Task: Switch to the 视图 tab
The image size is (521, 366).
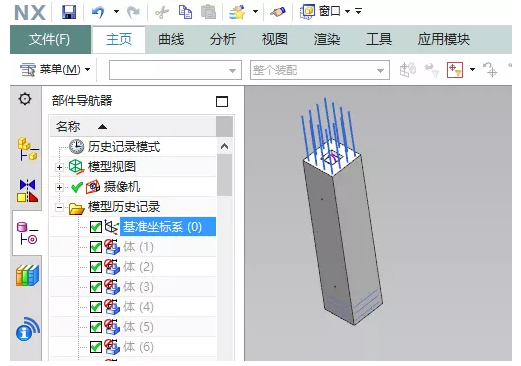Action: pos(275,40)
